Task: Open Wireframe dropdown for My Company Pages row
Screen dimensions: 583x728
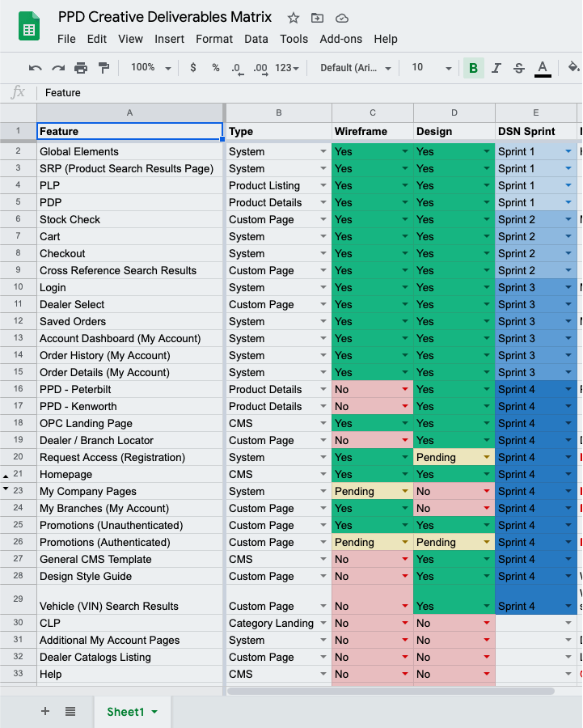Action: click(405, 491)
